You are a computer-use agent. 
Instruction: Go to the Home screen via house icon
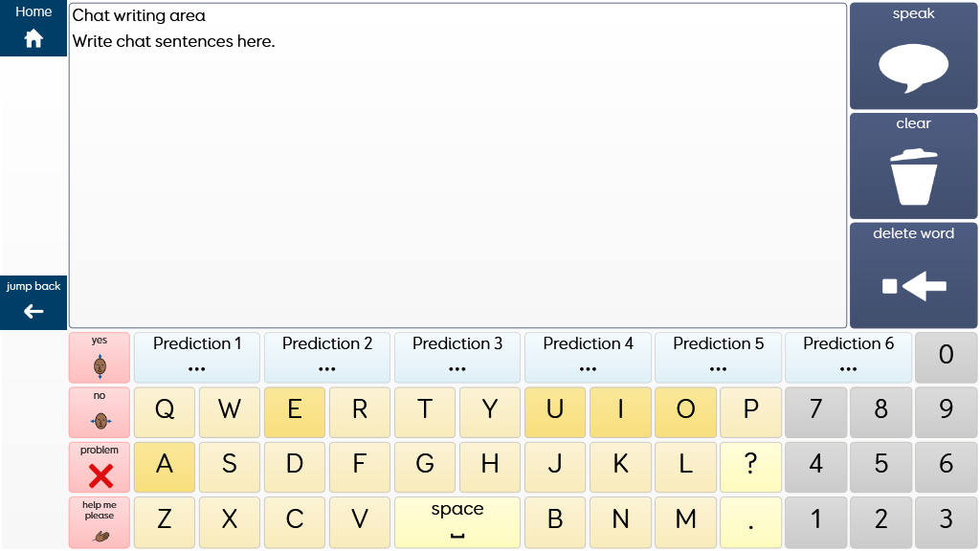click(x=33, y=28)
